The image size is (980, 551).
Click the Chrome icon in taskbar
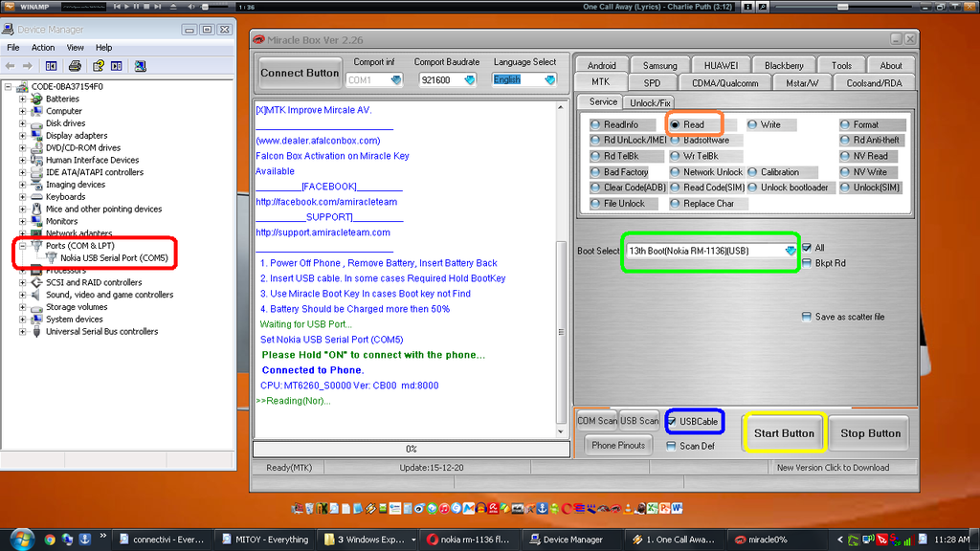pos(49,540)
